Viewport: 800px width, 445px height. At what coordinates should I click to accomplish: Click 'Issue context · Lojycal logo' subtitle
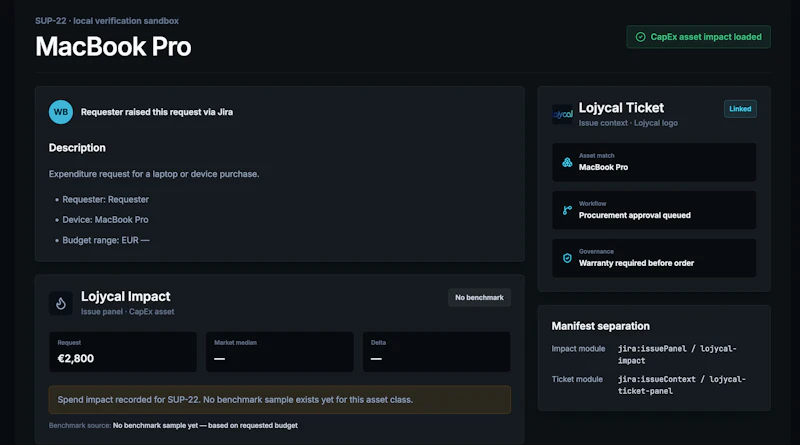(x=628, y=123)
